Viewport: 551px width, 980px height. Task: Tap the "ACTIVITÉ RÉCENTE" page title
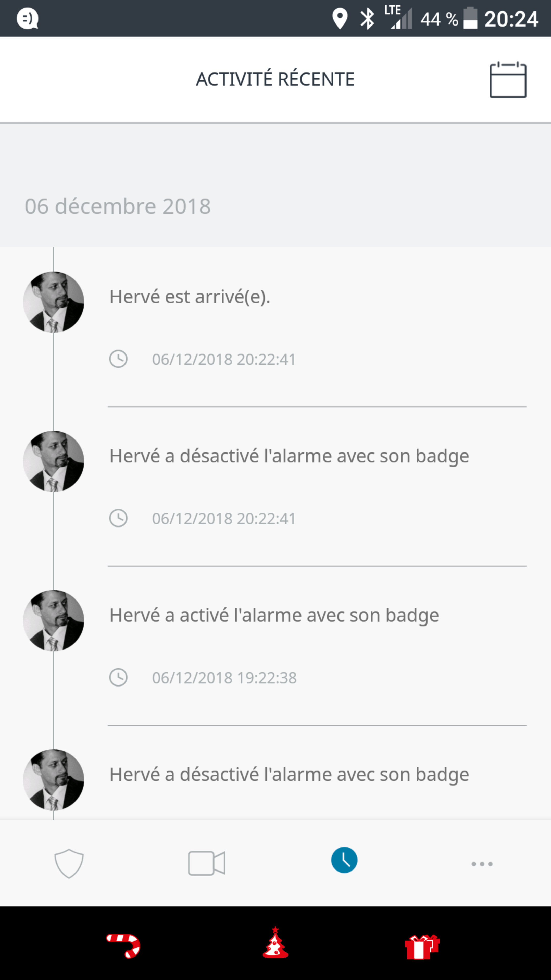275,79
